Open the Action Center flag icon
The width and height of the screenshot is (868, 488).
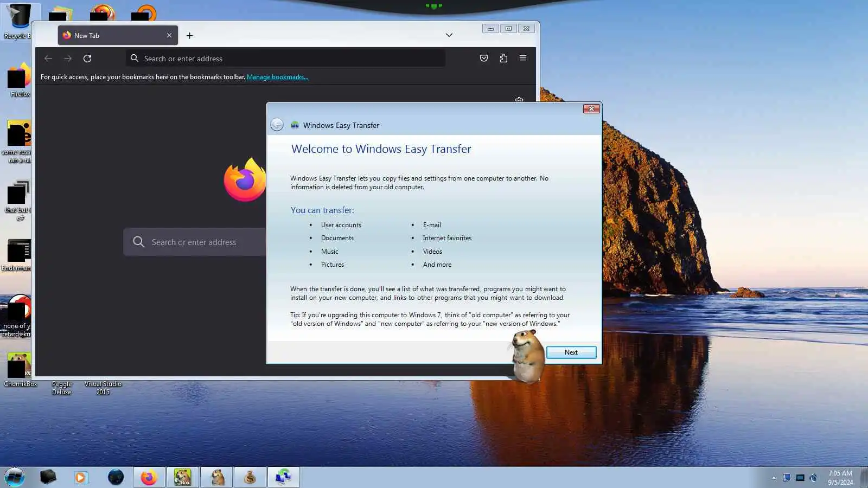tap(787, 478)
